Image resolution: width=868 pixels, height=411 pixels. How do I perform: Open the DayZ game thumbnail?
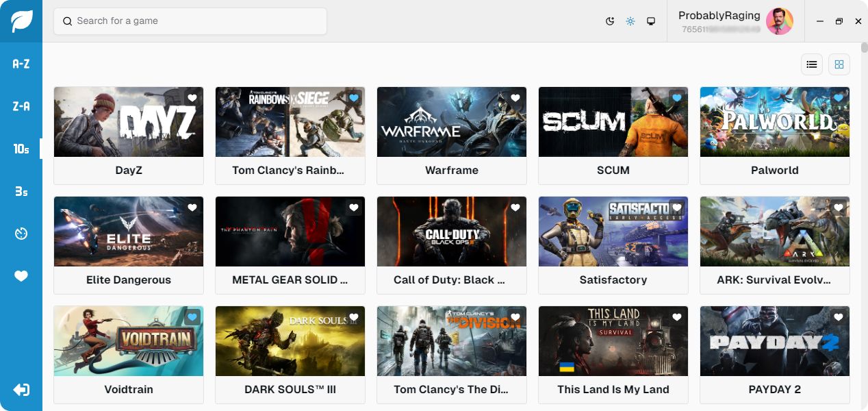point(129,122)
